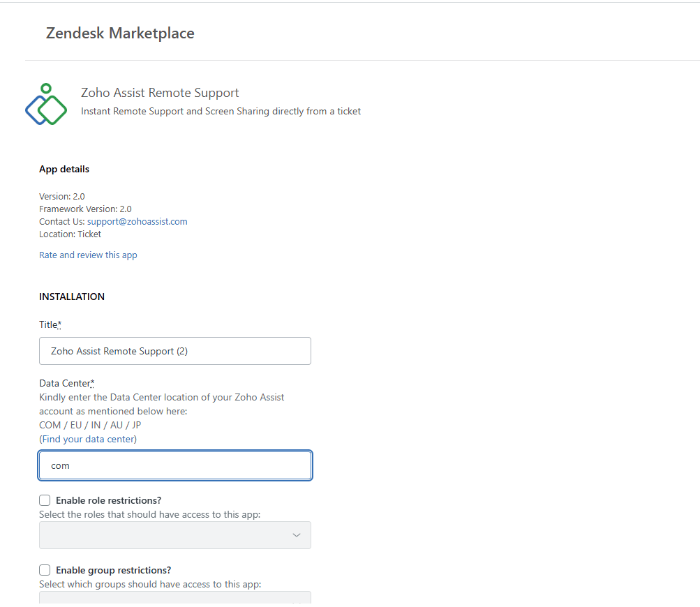Enable role restrictions checkbox

coord(45,500)
